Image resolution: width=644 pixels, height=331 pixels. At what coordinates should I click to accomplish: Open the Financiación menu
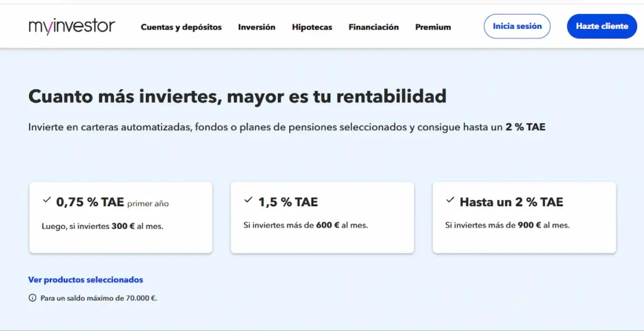coord(374,27)
